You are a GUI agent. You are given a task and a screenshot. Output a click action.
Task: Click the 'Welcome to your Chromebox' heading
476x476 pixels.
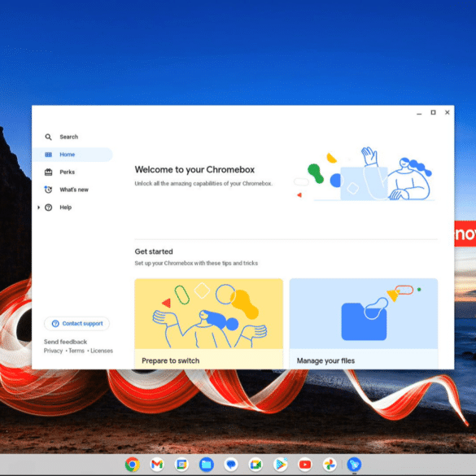click(194, 169)
